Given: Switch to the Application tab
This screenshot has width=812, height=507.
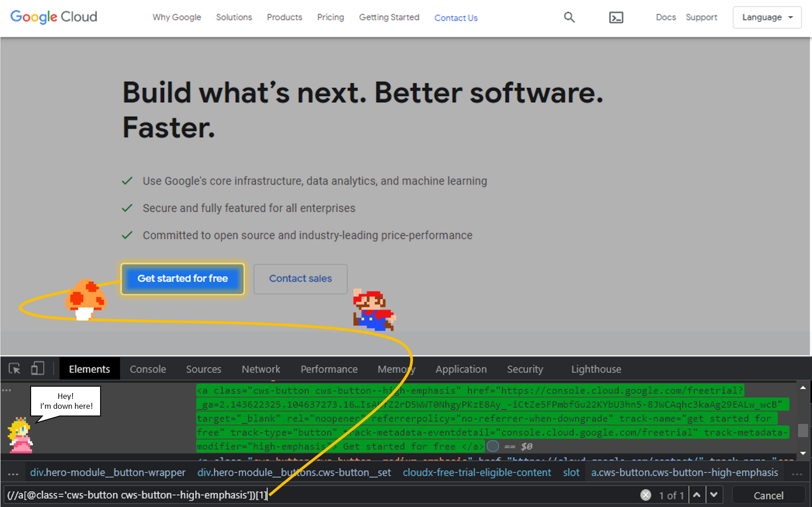Looking at the screenshot, I should pos(461,369).
